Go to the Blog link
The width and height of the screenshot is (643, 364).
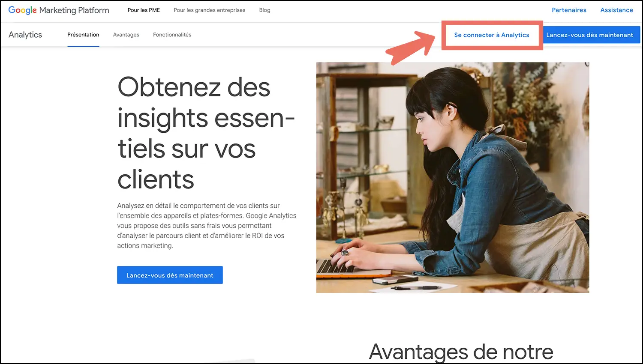pyautogui.click(x=264, y=10)
